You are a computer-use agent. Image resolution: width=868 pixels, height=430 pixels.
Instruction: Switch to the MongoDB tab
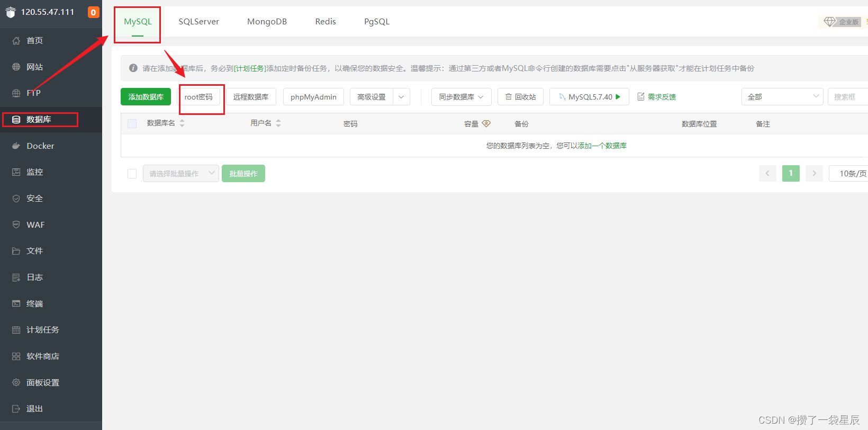[267, 22]
